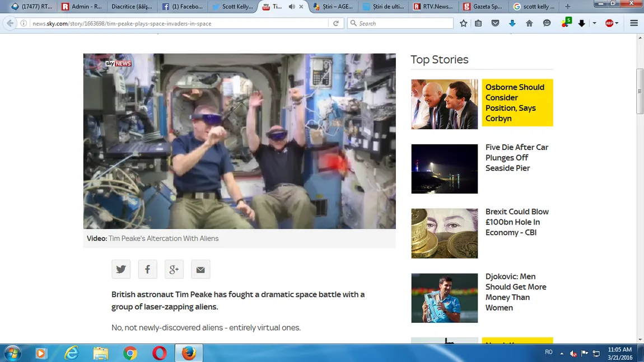
Task: Open Windows Explorer folder from taskbar
Action: coord(101,353)
